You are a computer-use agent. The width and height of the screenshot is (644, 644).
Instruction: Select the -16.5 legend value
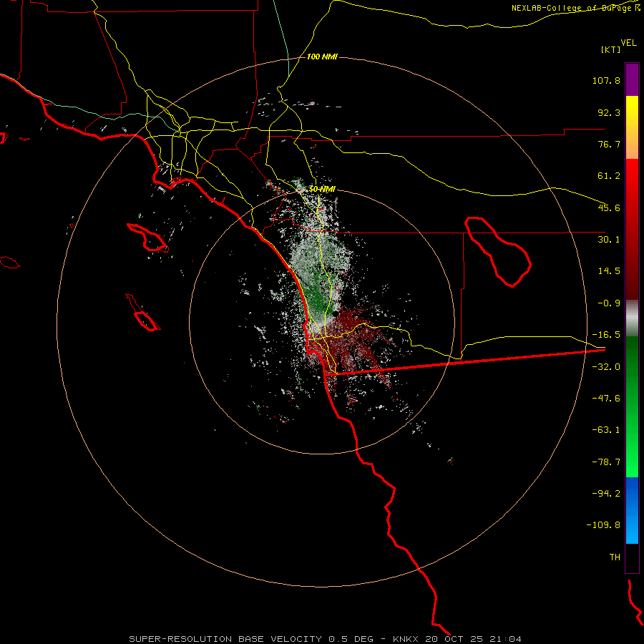[606, 335]
